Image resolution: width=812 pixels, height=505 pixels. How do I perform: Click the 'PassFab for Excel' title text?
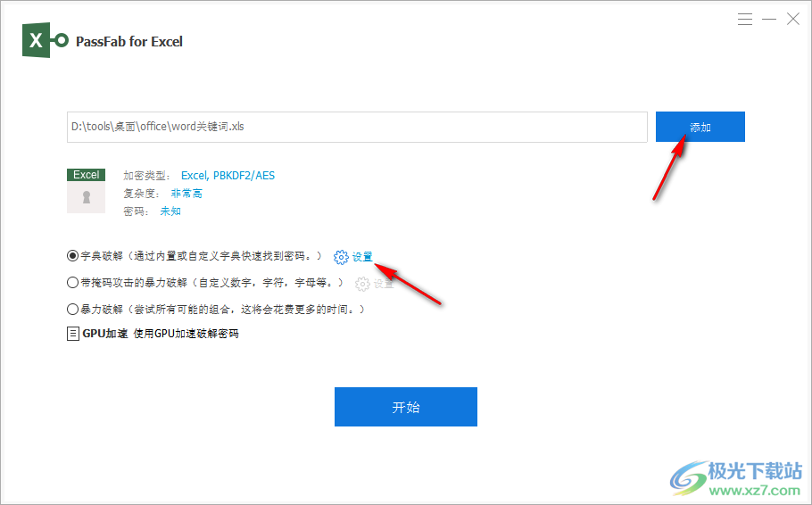(x=129, y=41)
